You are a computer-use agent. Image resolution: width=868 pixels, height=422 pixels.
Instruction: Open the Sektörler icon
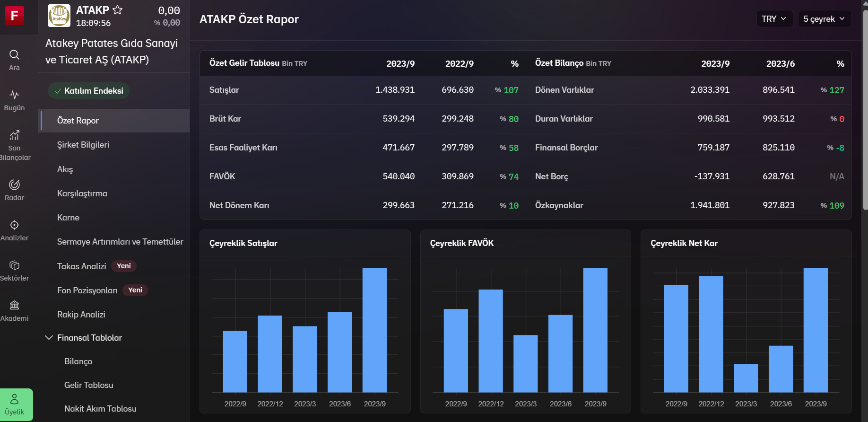(14, 265)
